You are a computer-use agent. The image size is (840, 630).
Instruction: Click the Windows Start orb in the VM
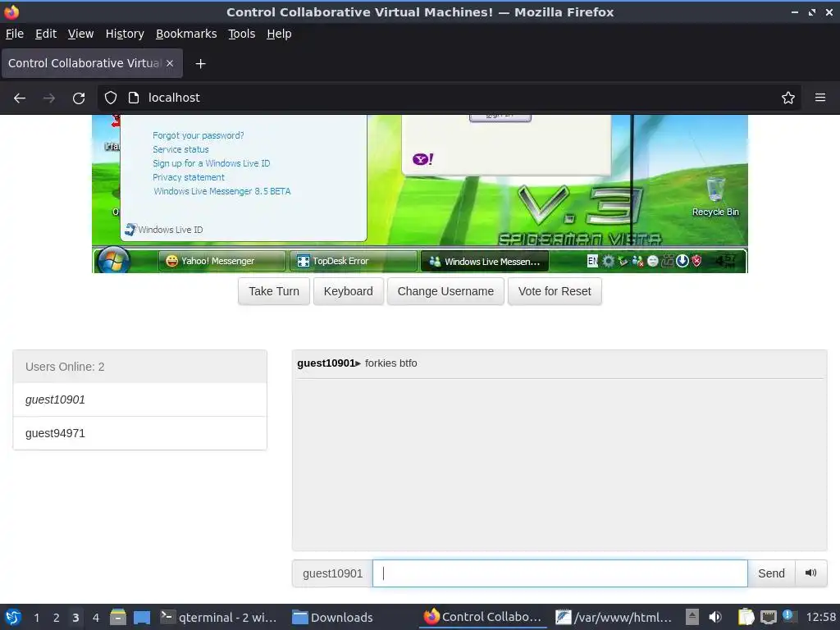tap(113, 260)
